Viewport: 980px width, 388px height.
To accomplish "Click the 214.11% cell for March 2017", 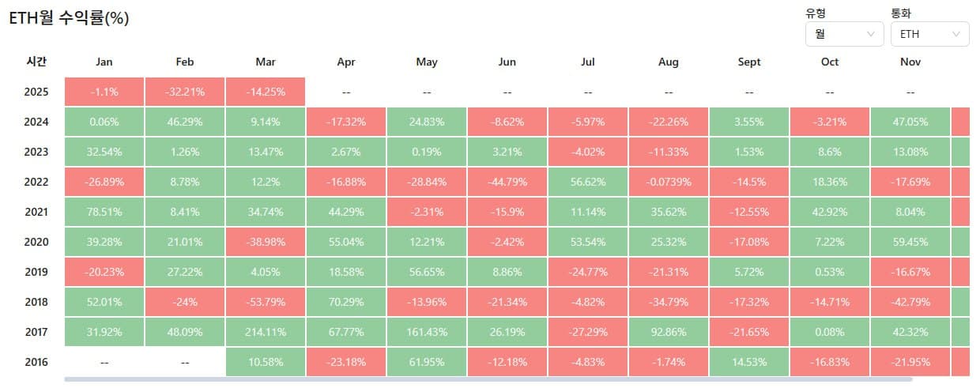I will (x=266, y=332).
